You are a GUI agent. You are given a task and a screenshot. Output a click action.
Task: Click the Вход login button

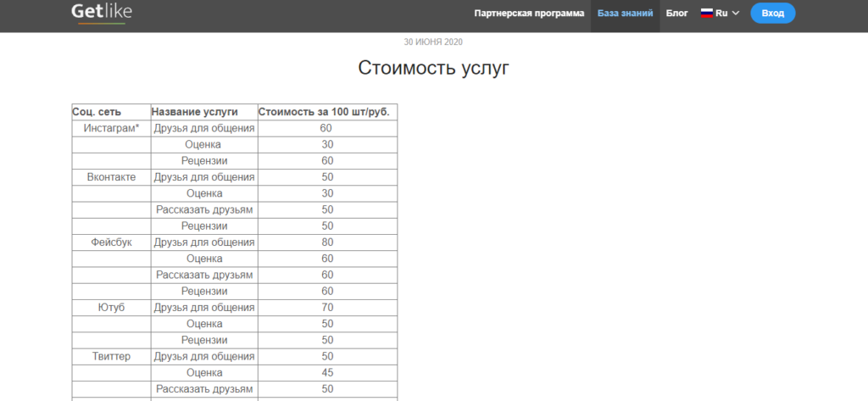click(x=773, y=14)
